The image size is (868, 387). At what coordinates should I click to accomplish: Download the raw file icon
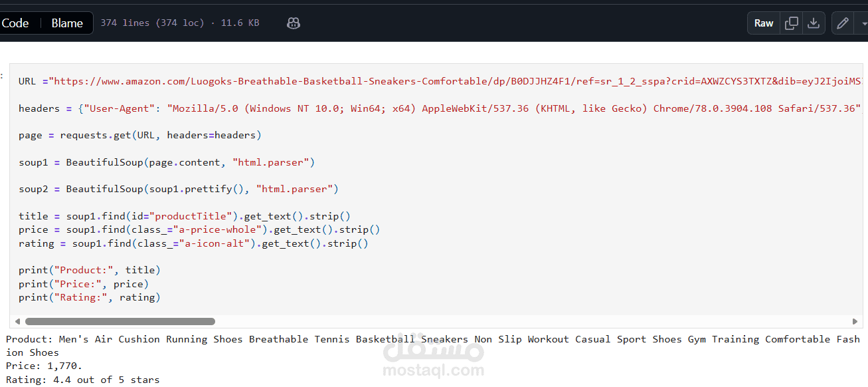[814, 23]
